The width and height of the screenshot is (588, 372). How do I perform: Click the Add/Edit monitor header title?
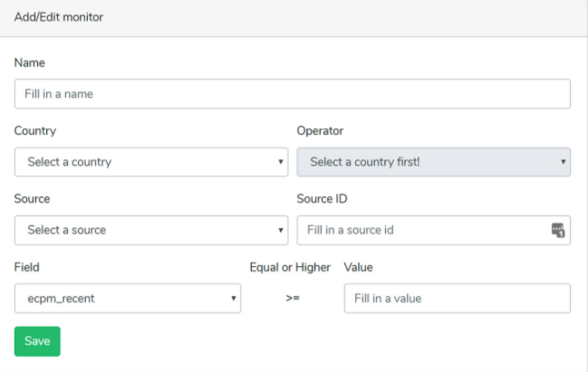point(59,17)
